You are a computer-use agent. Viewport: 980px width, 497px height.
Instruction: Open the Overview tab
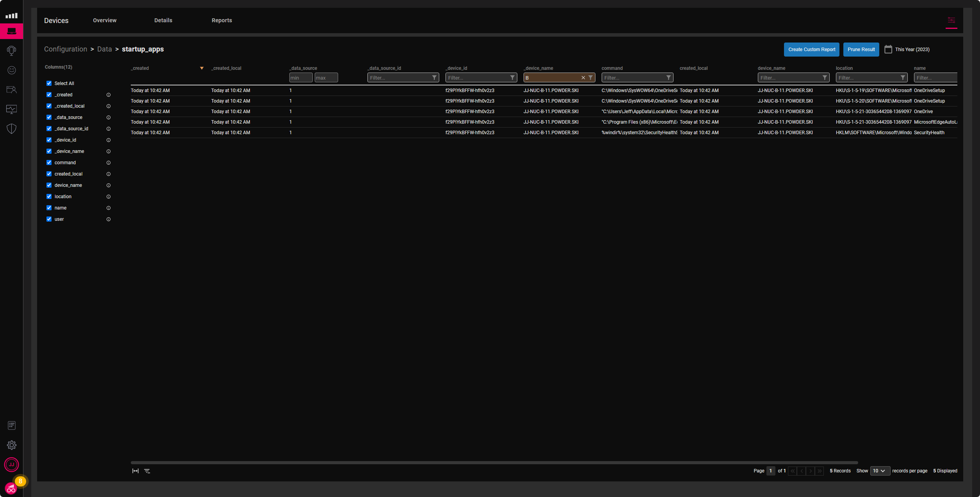(105, 20)
